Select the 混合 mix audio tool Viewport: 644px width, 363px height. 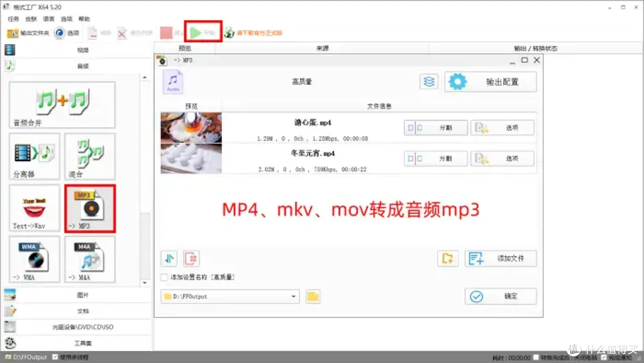90,156
